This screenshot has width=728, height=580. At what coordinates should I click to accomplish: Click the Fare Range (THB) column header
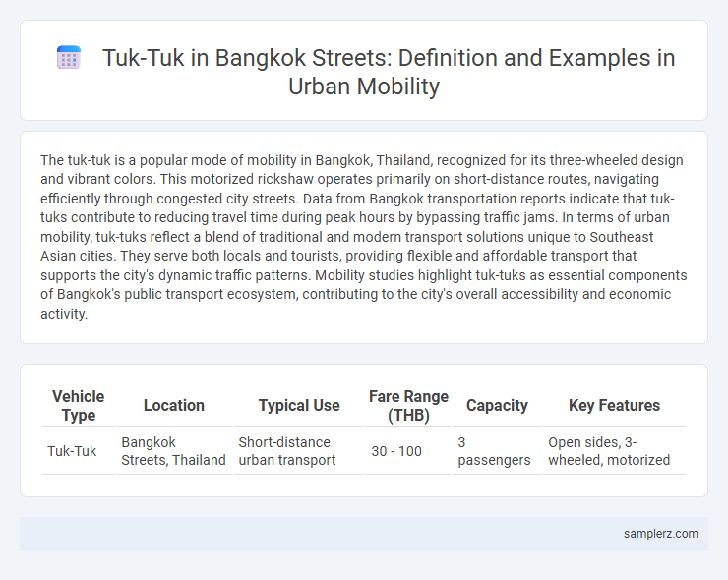408,406
